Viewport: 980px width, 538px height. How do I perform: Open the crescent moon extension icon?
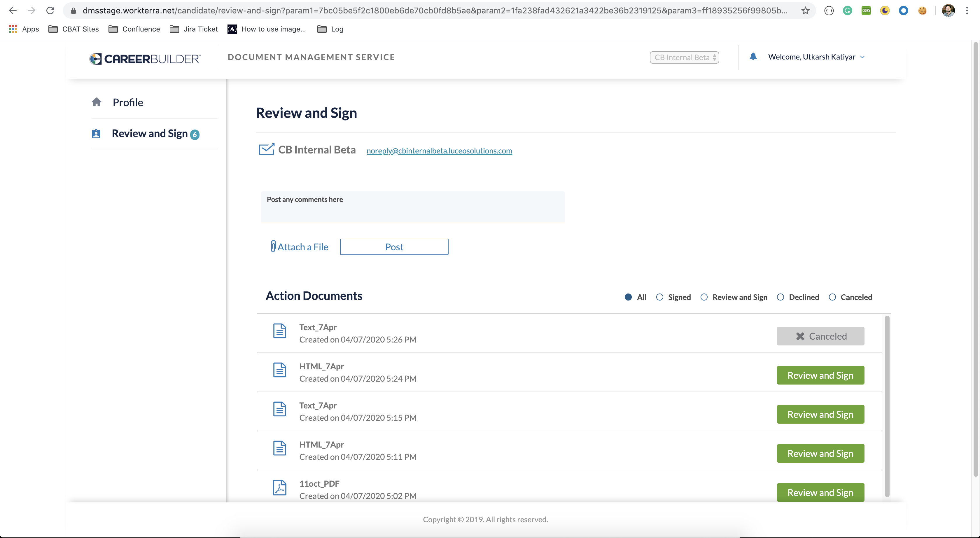(x=885, y=11)
